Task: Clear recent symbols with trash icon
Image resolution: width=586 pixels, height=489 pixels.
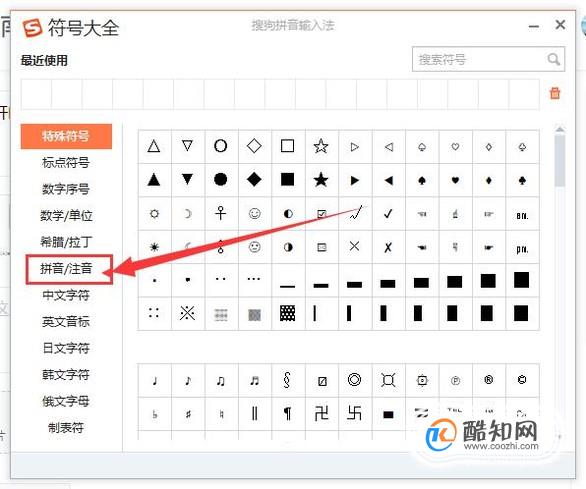Action: tap(555, 93)
